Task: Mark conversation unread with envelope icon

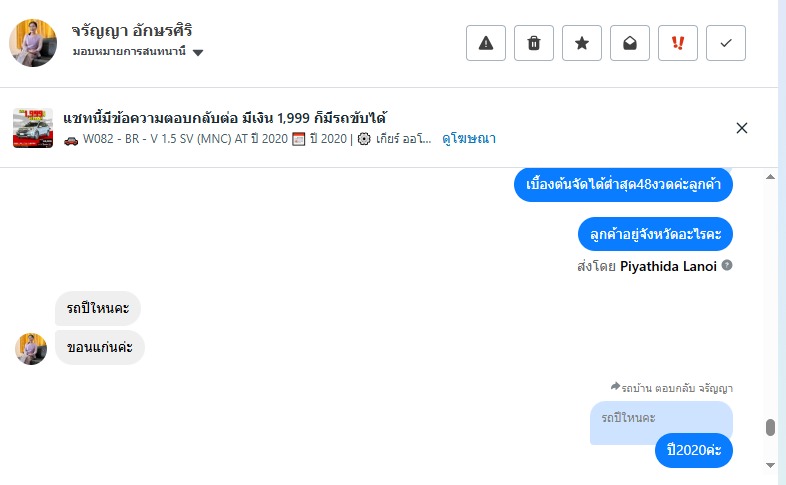Action: pyautogui.click(x=630, y=43)
